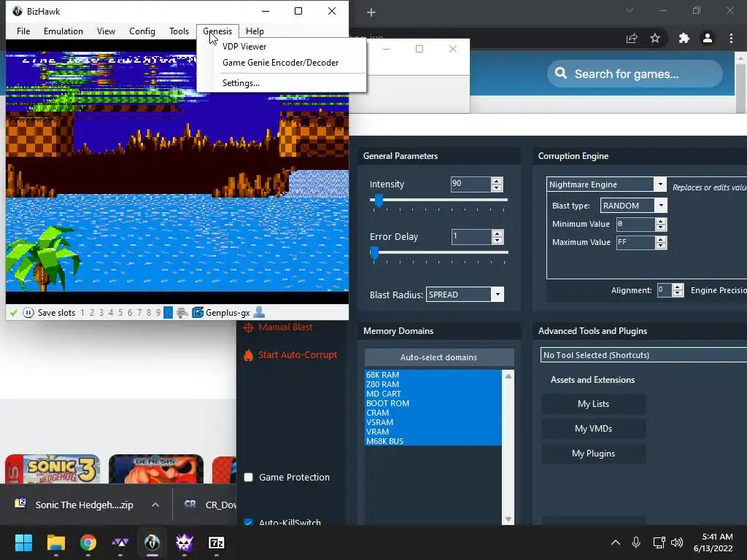This screenshot has height=560, width=747.
Task: Select Game Genie Encoder/Decoder menu entry
Action: pyautogui.click(x=280, y=63)
